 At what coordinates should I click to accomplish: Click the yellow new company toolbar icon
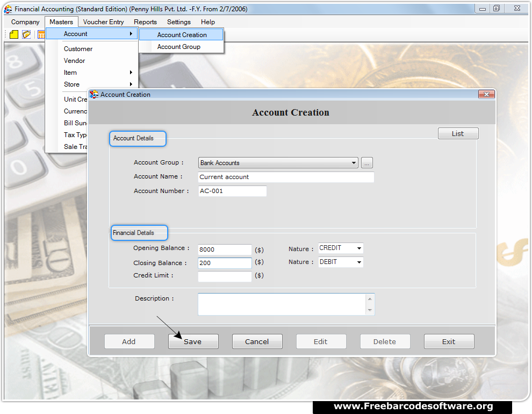14,34
